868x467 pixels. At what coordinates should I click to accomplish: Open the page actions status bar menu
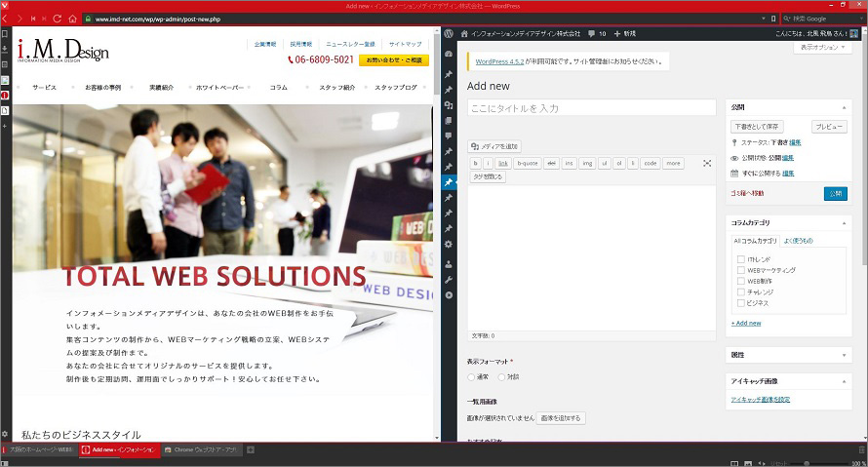tap(762, 463)
